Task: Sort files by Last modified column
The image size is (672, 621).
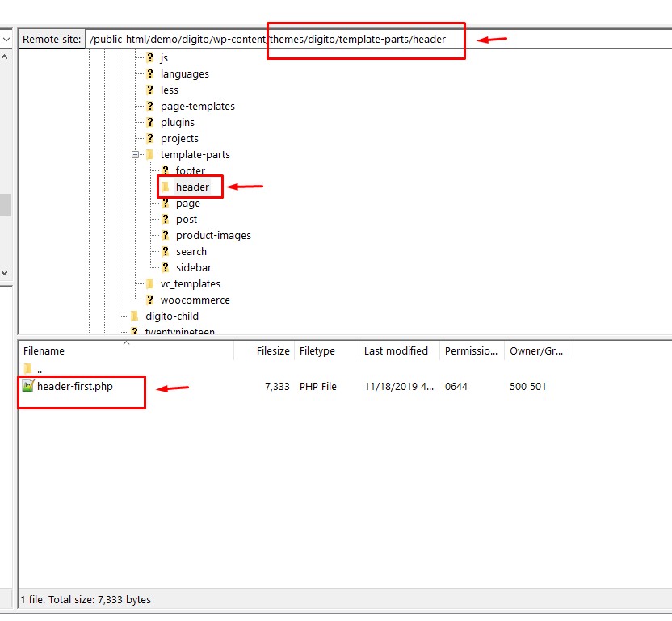Action: pos(396,350)
